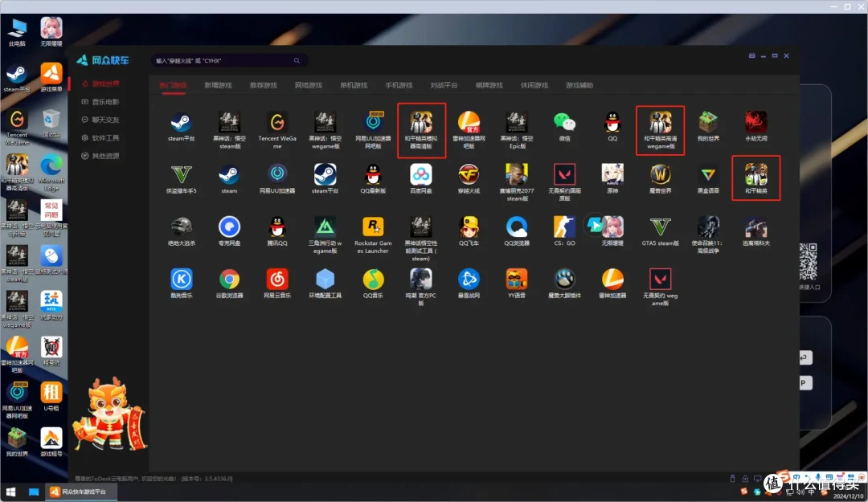Viewport: 868px width, 502px height.
Task: Switch to the 新增游戏 tab
Action: click(x=218, y=85)
